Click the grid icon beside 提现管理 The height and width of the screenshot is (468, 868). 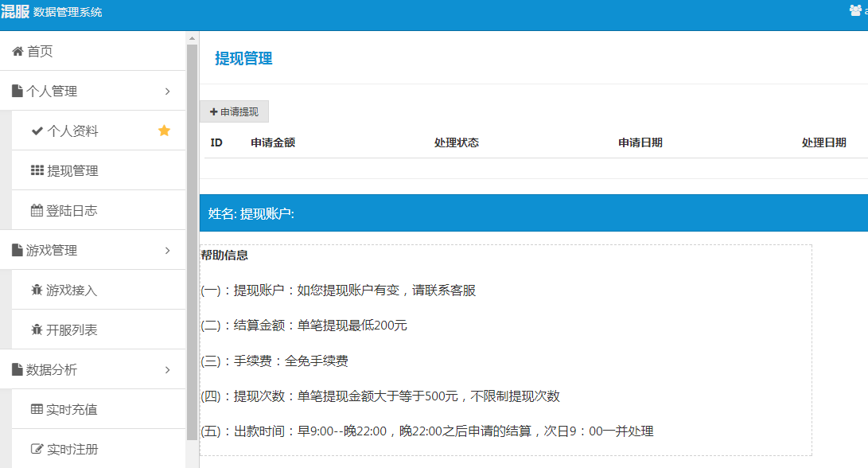[37, 170]
